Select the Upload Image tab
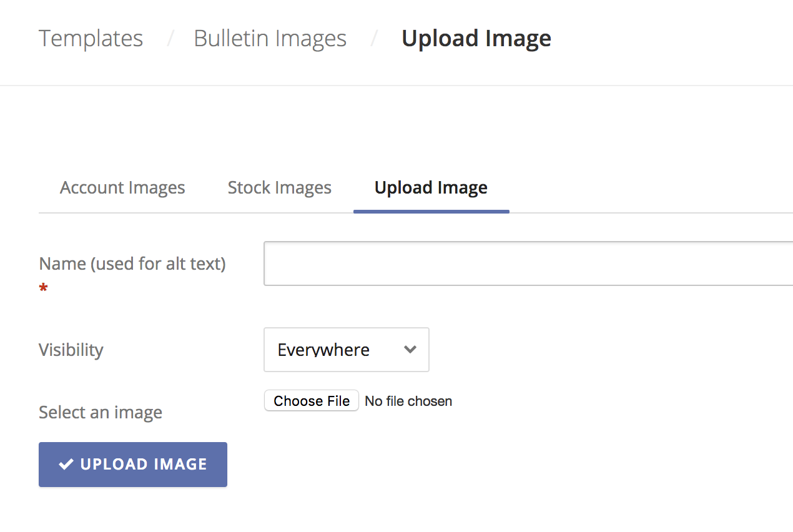This screenshot has height=532, width=793. (x=431, y=187)
